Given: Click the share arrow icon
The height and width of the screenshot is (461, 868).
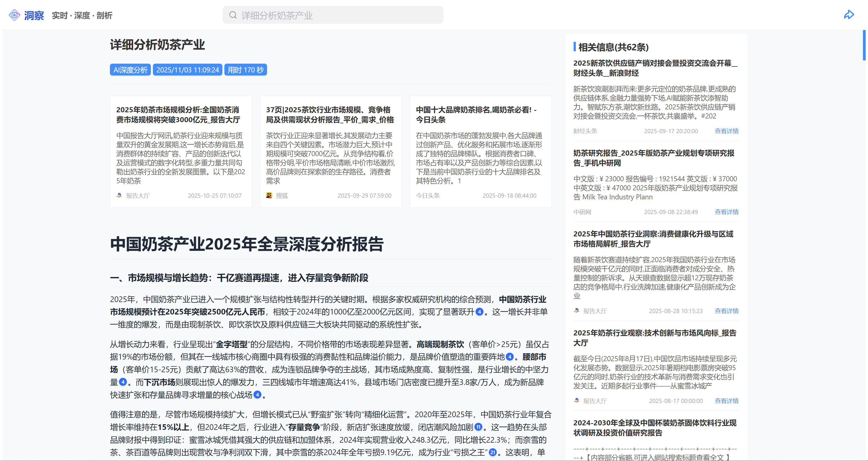Looking at the screenshot, I should click(849, 15).
